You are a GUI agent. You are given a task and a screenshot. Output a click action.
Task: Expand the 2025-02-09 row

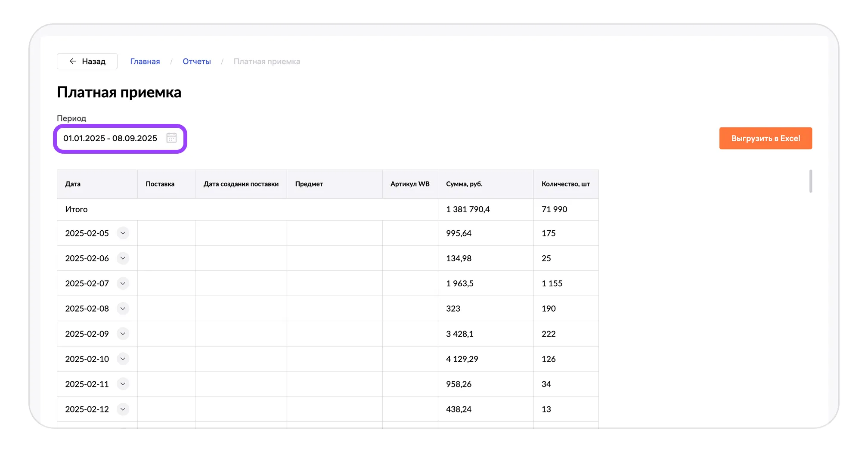point(123,334)
